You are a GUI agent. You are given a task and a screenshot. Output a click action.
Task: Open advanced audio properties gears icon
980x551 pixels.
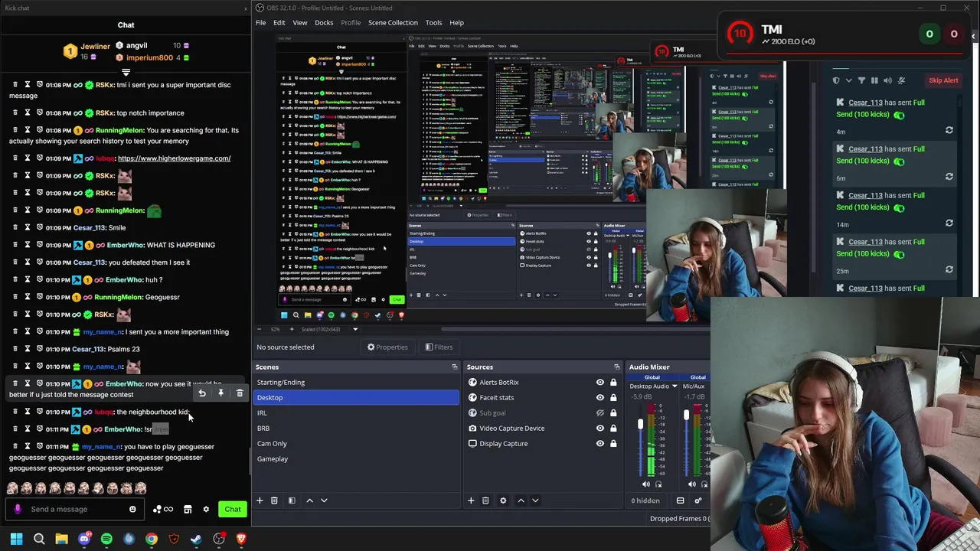(x=697, y=500)
